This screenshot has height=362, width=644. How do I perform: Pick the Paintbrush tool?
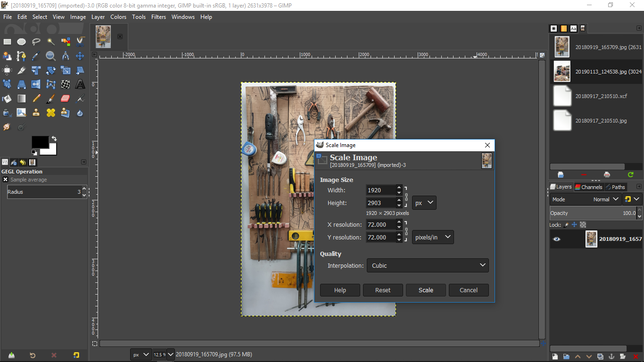tap(51, 99)
